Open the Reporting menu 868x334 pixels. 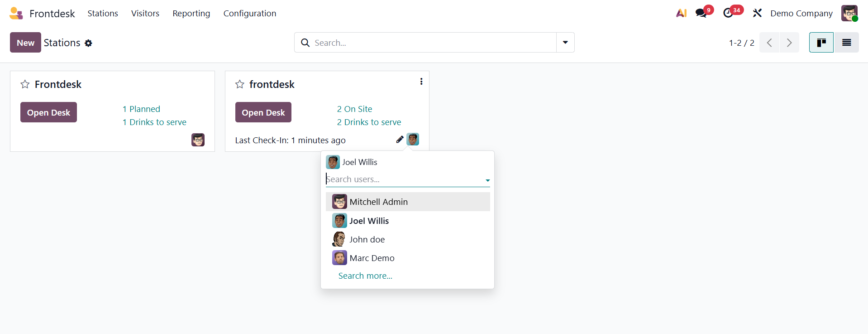(x=191, y=13)
